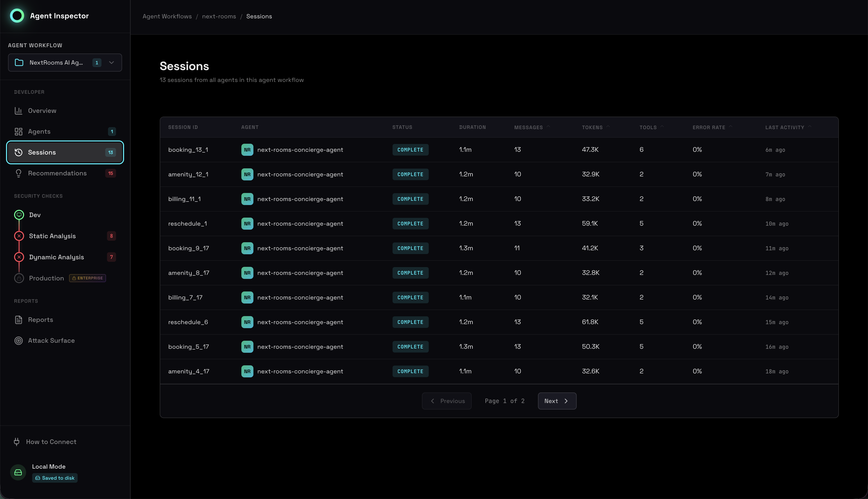Open session booking_13_1 row
Image resolution: width=868 pixels, height=499 pixels.
(188, 150)
